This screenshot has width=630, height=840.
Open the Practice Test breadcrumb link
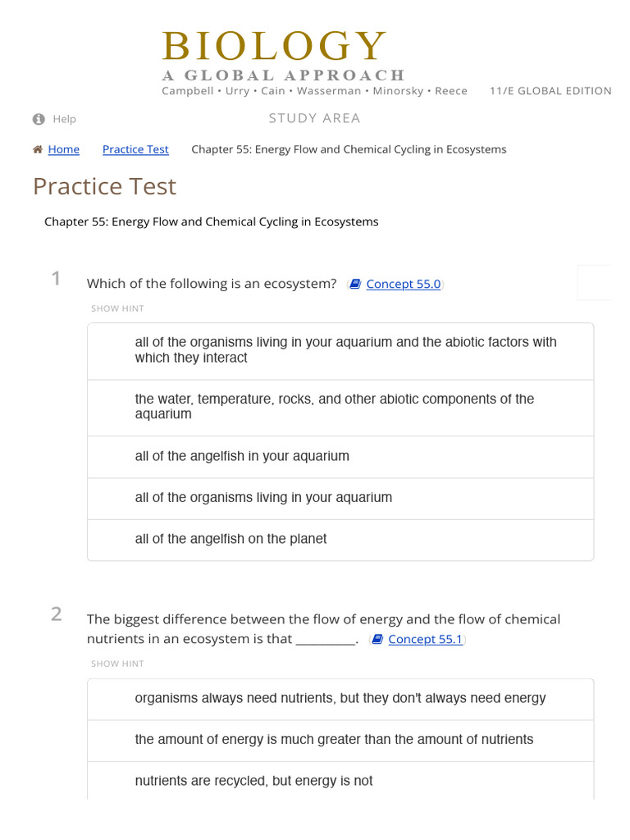[135, 149]
